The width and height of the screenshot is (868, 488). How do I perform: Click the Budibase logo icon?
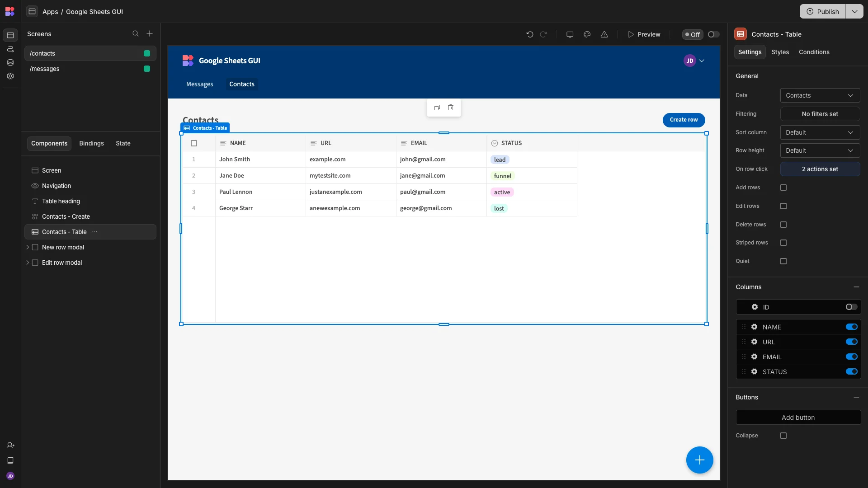pyautogui.click(x=10, y=11)
